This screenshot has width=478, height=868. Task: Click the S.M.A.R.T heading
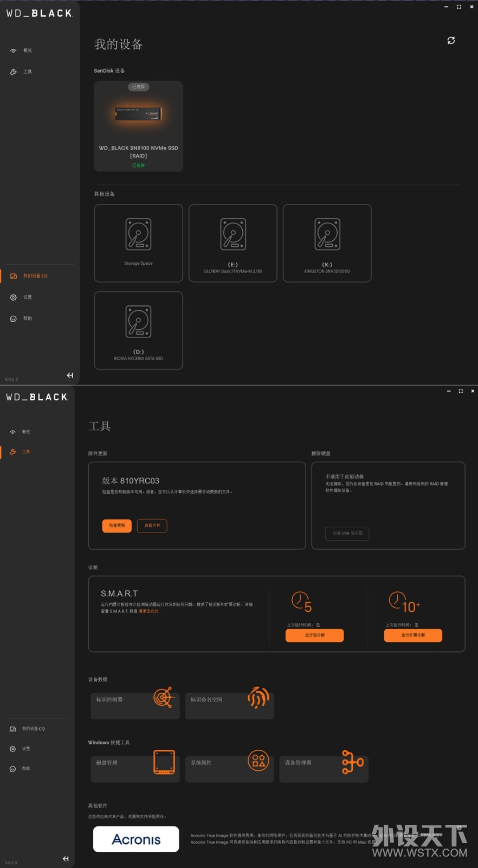[x=119, y=593]
